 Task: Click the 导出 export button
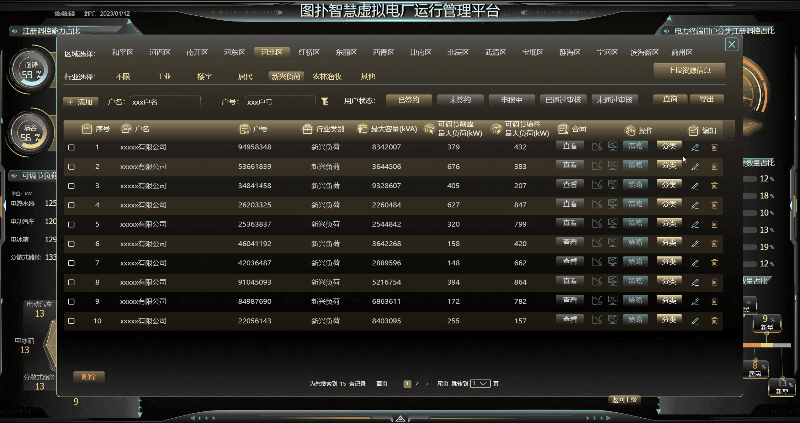tap(707, 99)
